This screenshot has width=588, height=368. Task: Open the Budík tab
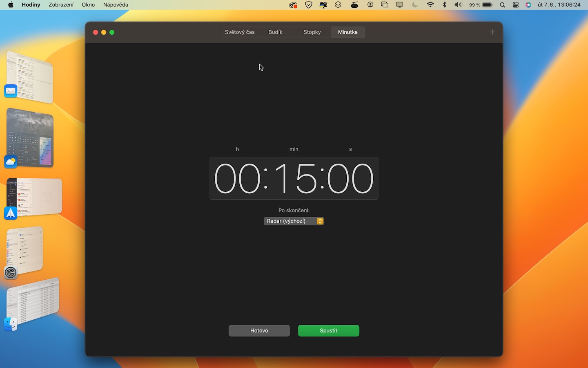coord(276,32)
